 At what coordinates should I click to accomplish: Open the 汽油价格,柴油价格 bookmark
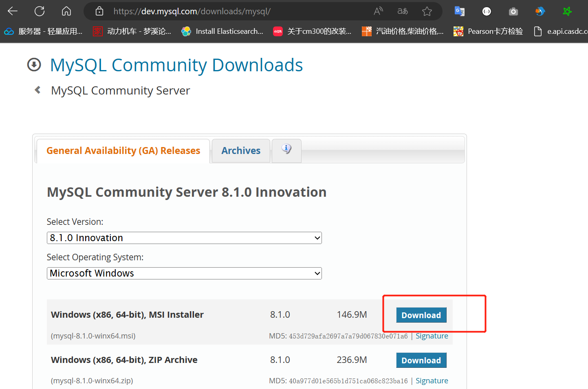[x=403, y=31]
